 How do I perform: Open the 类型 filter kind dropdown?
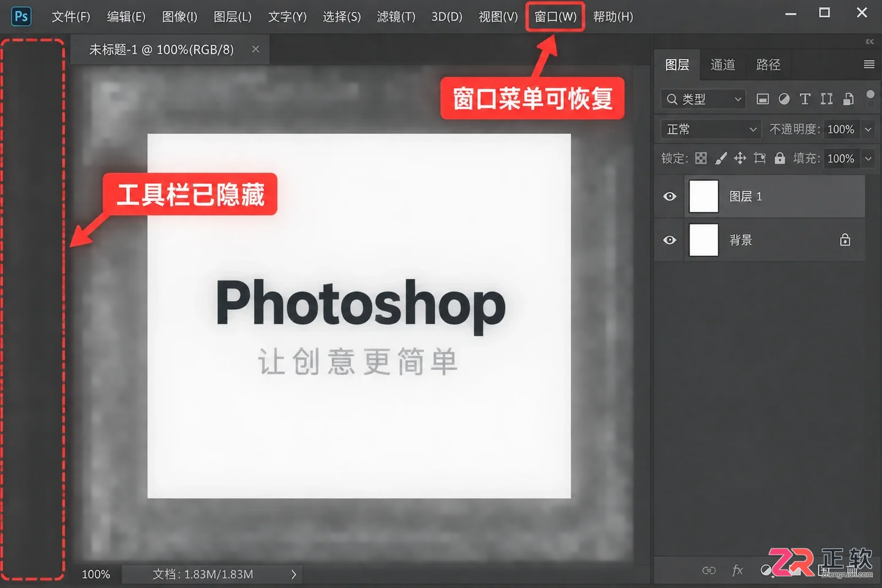[703, 99]
